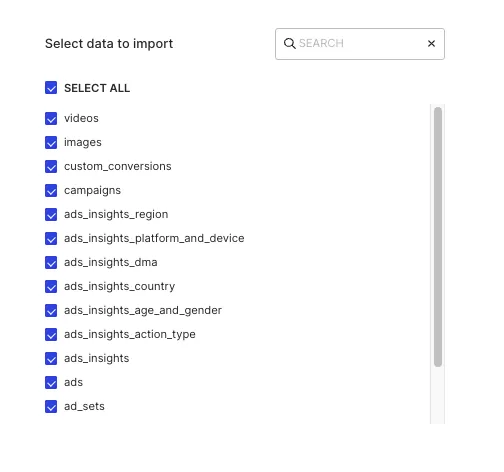This screenshot has width=504, height=472.
Task: Click the SELECT ALL label text
Action: [x=97, y=88]
